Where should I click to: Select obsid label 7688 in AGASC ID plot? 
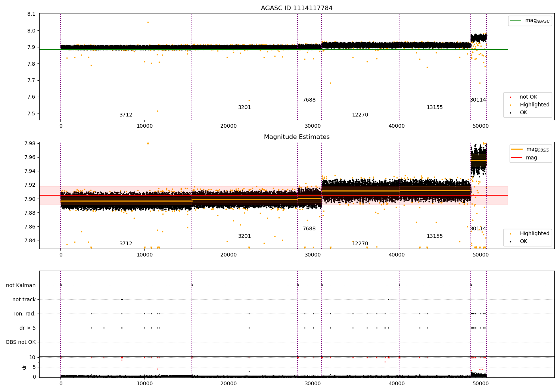click(309, 100)
